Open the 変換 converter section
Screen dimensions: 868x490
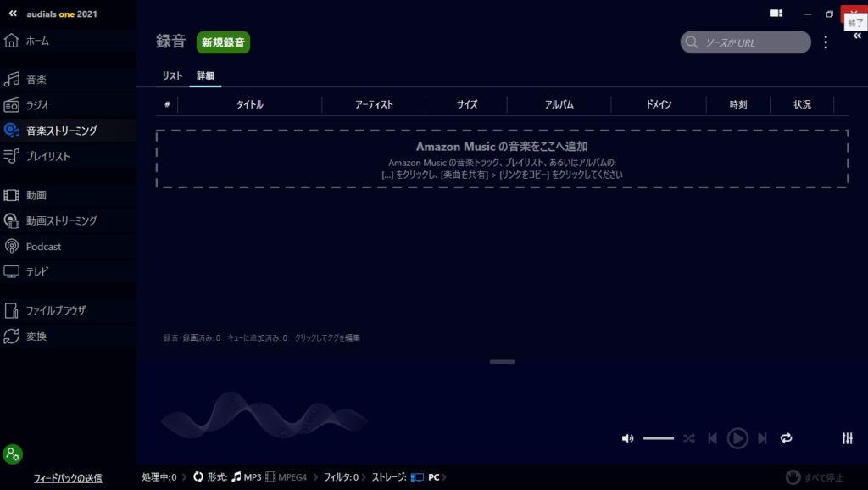(x=36, y=337)
